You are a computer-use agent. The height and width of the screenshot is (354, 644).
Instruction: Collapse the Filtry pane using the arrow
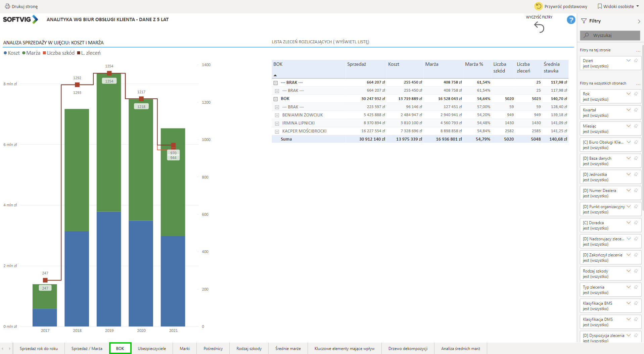(x=639, y=21)
